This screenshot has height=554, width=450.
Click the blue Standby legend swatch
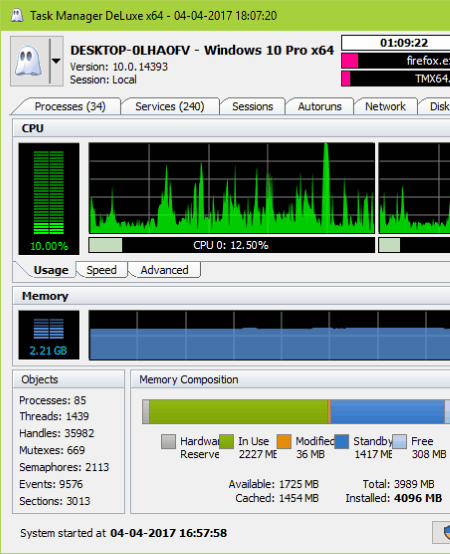[x=342, y=442]
